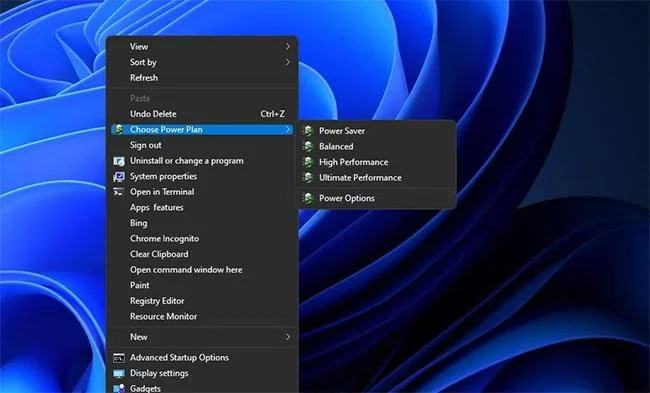Click the Power Saver plan icon
Viewport: 650px width, 393px height.
(308, 131)
